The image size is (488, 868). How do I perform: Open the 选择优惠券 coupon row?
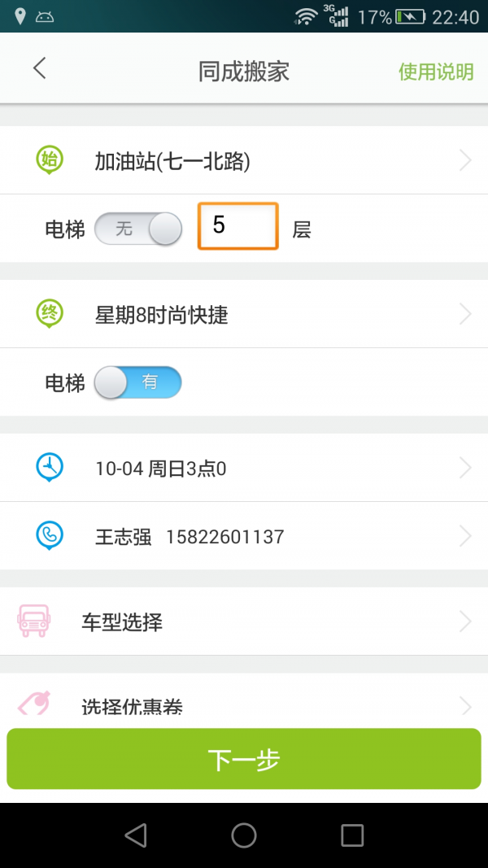pos(244,704)
